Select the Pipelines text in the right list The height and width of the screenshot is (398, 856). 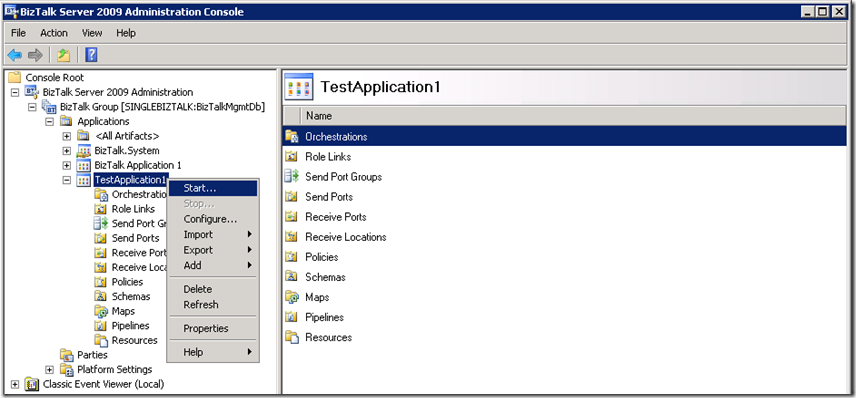point(324,317)
